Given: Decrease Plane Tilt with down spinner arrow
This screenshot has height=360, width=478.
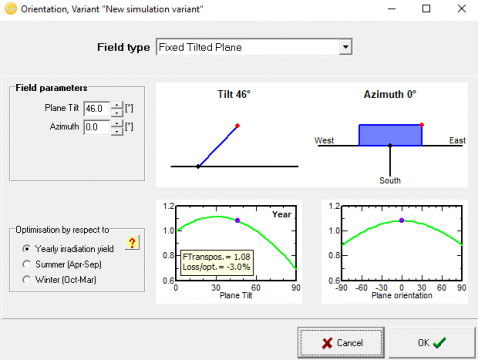Looking at the screenshot, I should [117, 113].
